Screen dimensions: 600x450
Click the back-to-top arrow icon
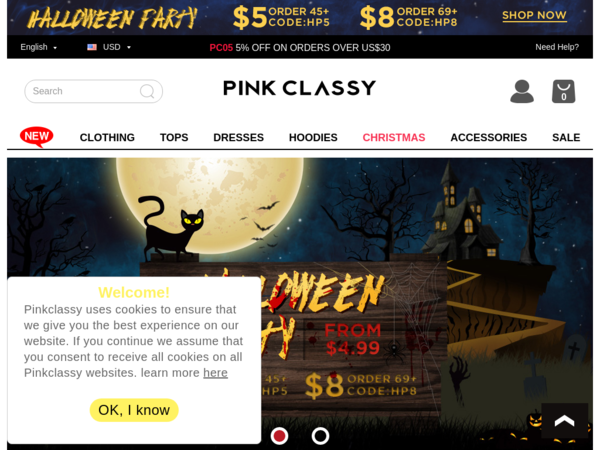coord(565,421)
